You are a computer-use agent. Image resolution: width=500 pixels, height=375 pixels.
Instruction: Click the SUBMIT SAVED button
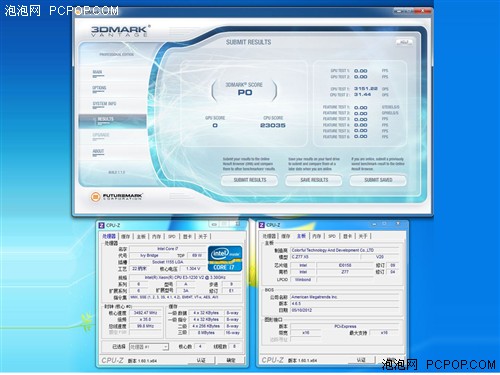[378, 180]
